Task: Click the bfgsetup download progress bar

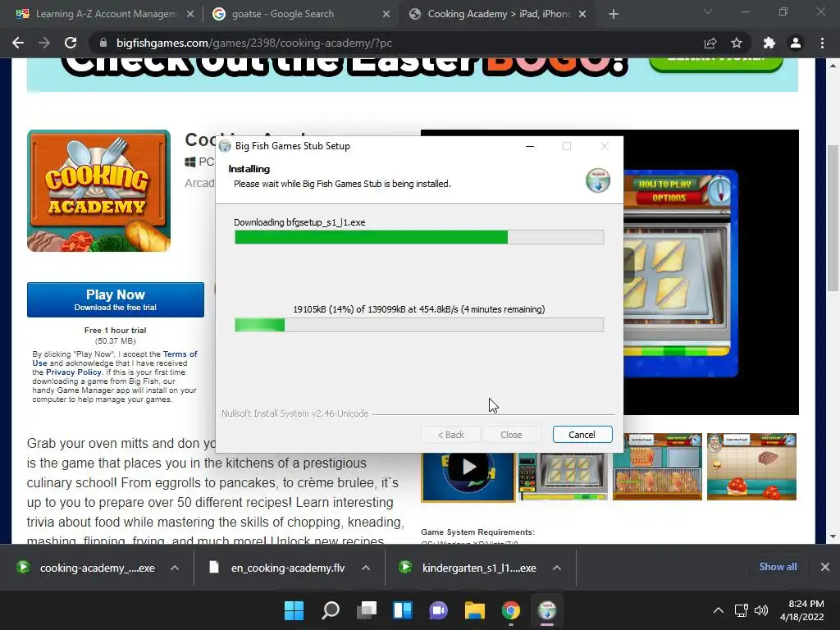Action: [x=419, y=237]
